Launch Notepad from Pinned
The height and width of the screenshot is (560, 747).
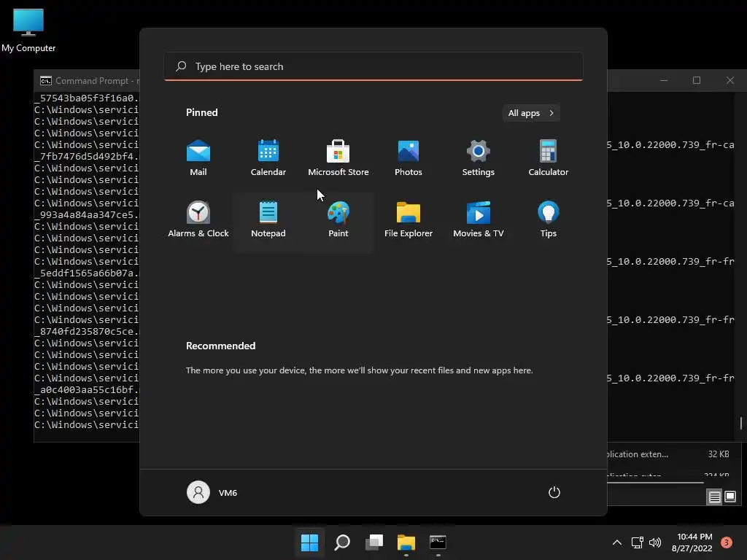click(268, 219)
